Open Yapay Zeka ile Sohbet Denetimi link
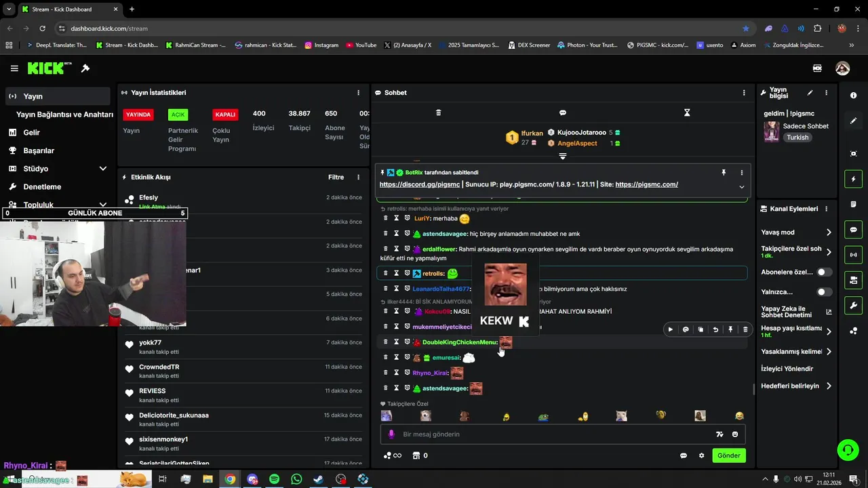 pyautogui.click(x=796, y=312)
